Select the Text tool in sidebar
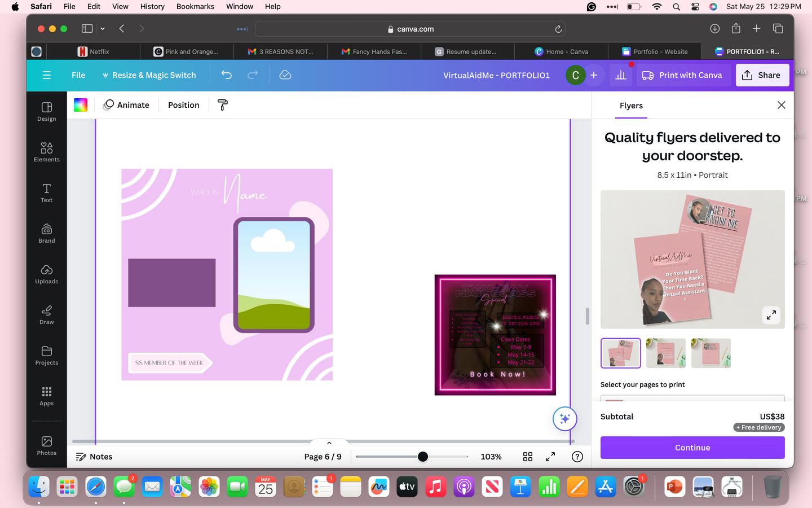Viewport: 812px width, 508px height. click(46, 192)
